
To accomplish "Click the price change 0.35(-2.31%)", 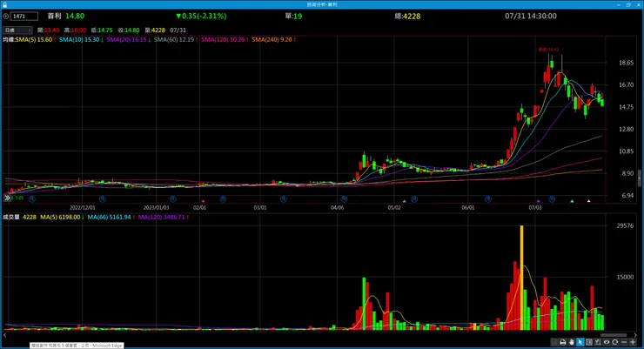I will tap(201, 16).
